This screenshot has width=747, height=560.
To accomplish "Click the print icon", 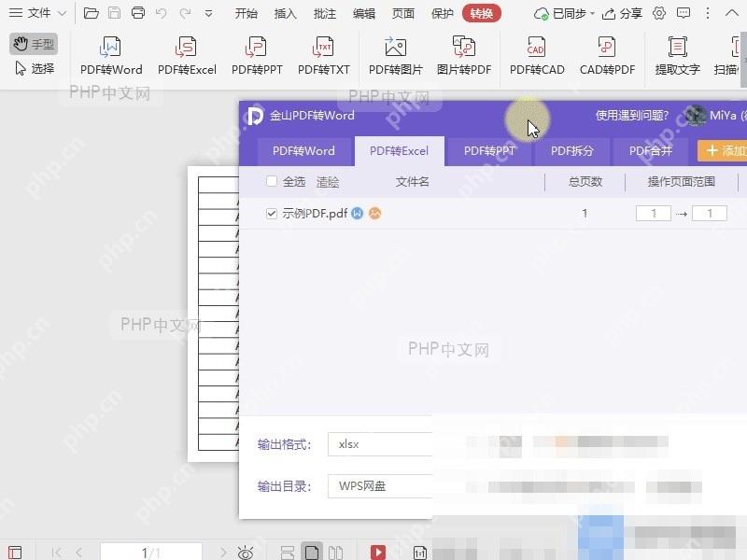I will [x=138, y=13].
